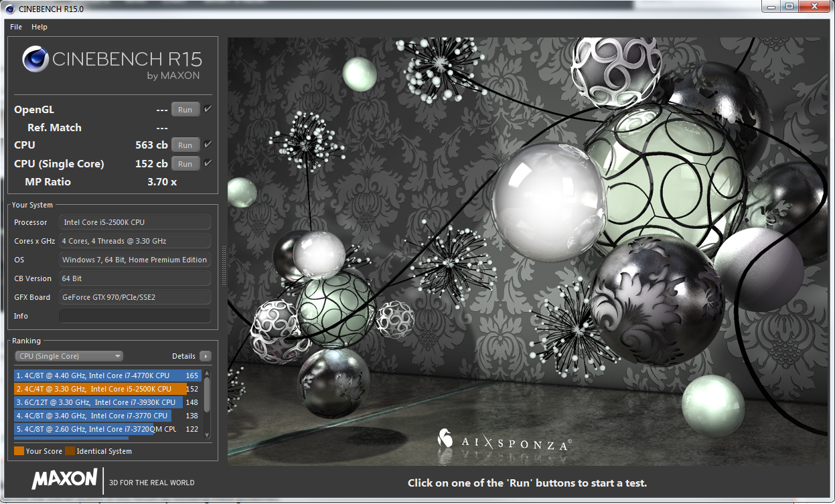The height and width of the screenshot is (504, 835).
Task: Open the File menu
Action: click(16, 27)
